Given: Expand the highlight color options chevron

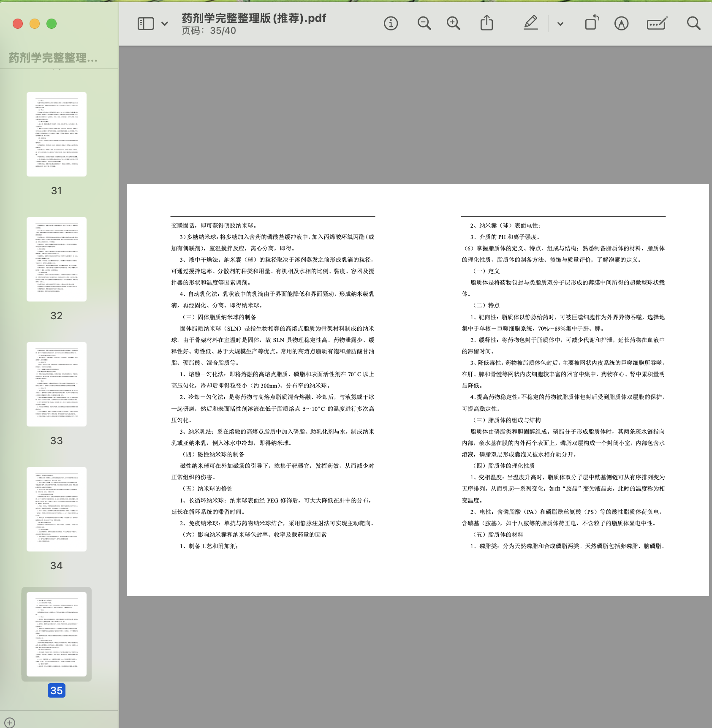Looking at the screenshot, I should click(560, 24).
